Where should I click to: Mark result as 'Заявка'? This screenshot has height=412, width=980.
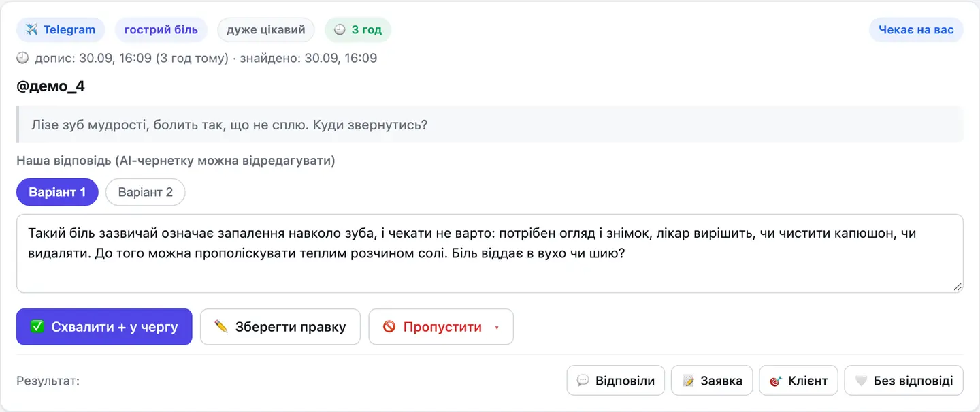pyautogui.click(x=712, y=381)
